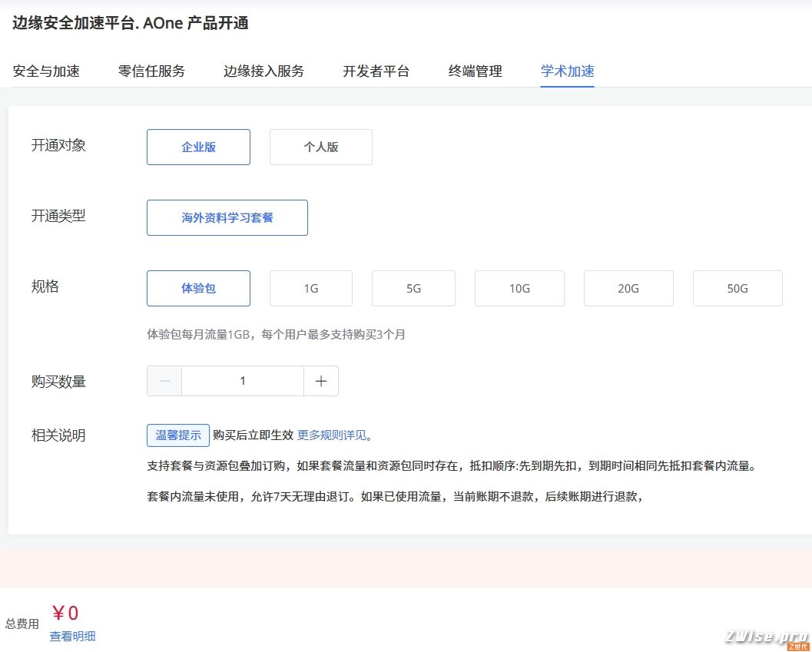Decrease purchase quantity with minus button
The width and height of the screenshot is (812, 652).
[164, 381]
